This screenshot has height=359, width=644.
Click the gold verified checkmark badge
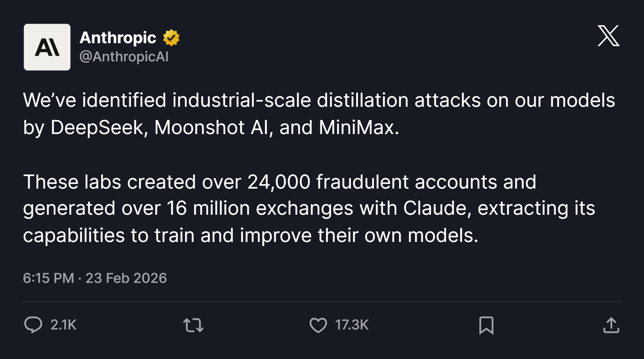(x=171, y=38)
